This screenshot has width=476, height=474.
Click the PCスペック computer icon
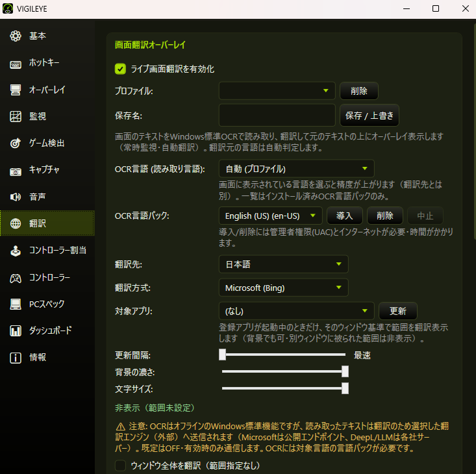[16, 304]
